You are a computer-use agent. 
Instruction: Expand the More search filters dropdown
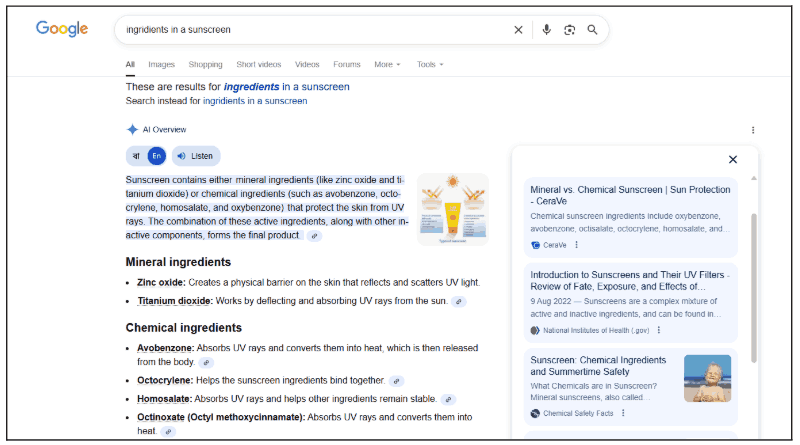pos(387,64)
